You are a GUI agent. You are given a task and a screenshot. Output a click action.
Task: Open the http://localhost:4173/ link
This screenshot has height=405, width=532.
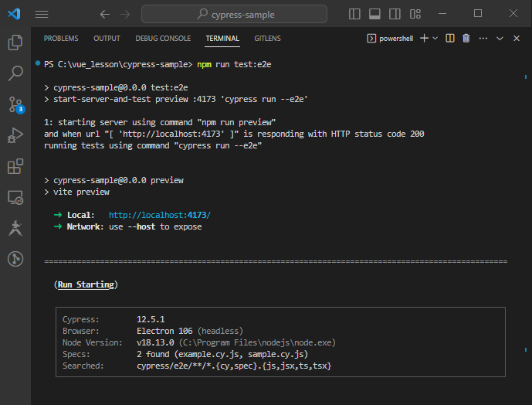point(160,215)
